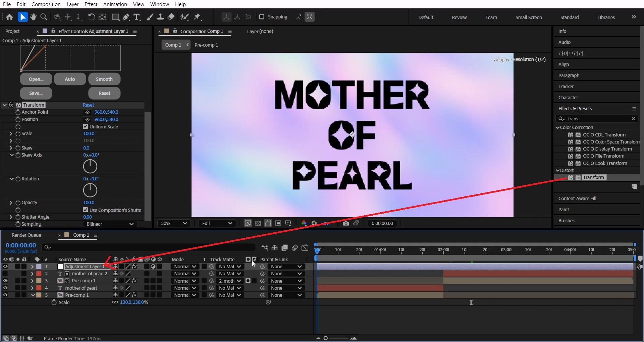The width and height of the screenshot is (644, 342).
Task: Show the mother of pearl 2 layer
Action: [5, 274]
